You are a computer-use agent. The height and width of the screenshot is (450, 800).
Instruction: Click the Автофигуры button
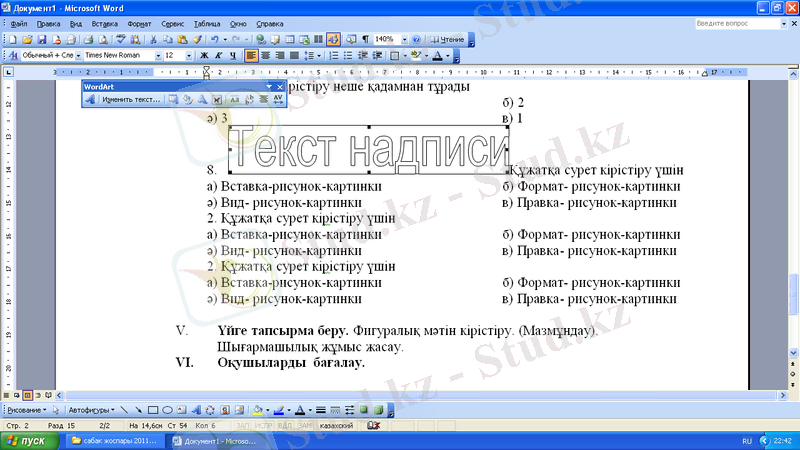click(x=89, y=410)
